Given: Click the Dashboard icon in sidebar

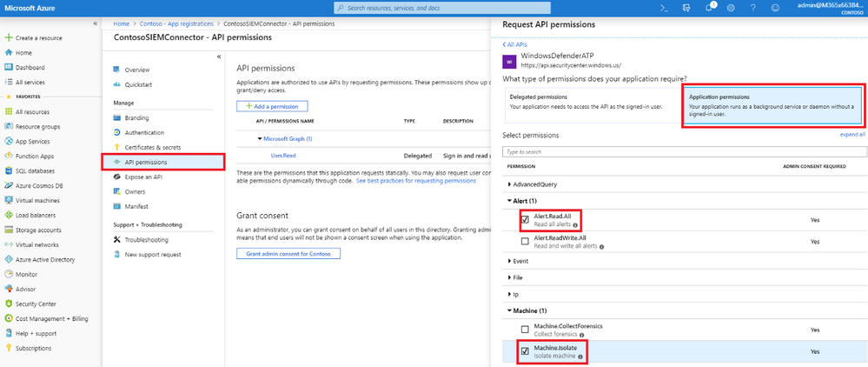Looking at the screenshot, I should [x=9, y=68].
